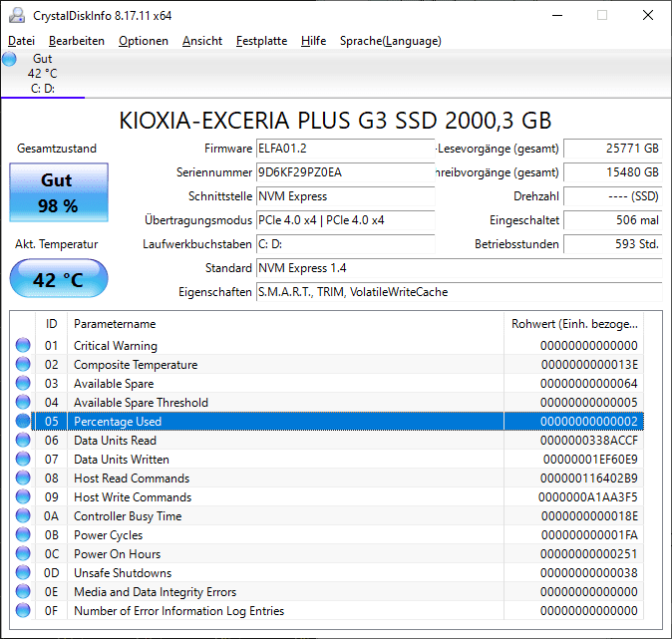Viewport: 672px width, 639px height.
Task: Click the status orb for Power Cycles
Action: coord(23,534)
